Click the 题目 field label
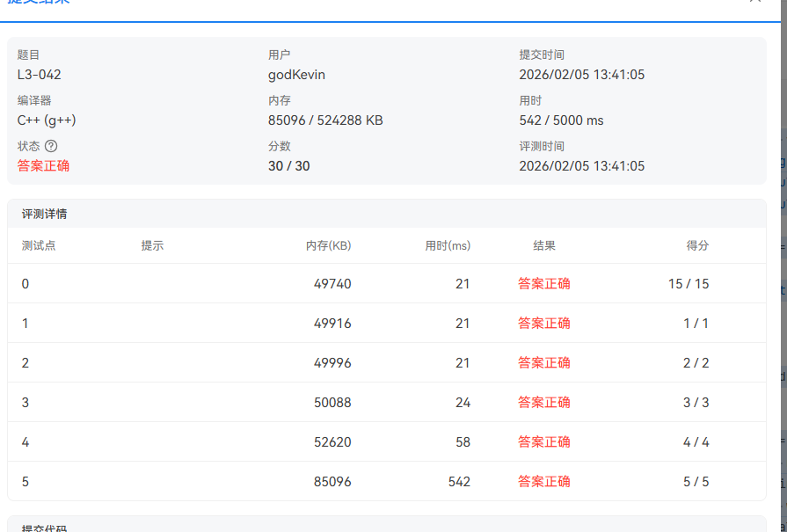787x532 pixels. 28,55
